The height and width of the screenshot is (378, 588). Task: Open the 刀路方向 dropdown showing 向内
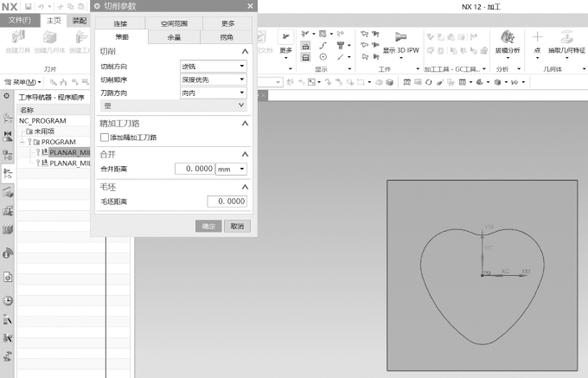point(214,93)
